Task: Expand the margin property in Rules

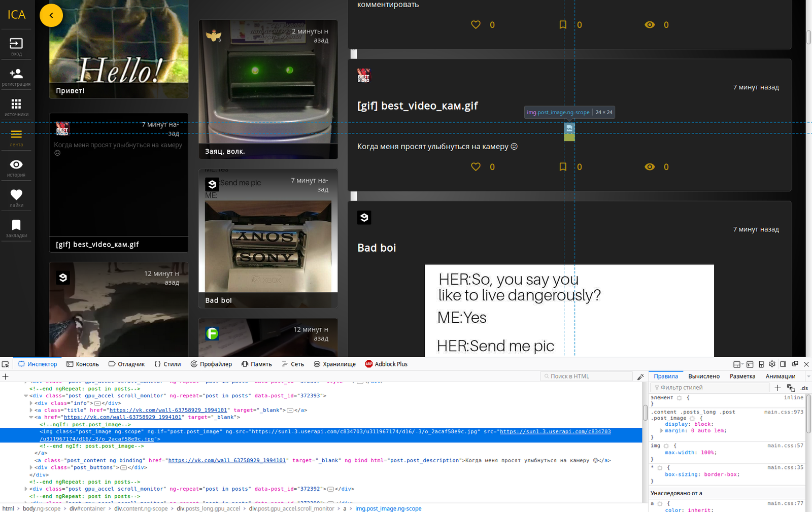Action: click(x=661, y=431)
